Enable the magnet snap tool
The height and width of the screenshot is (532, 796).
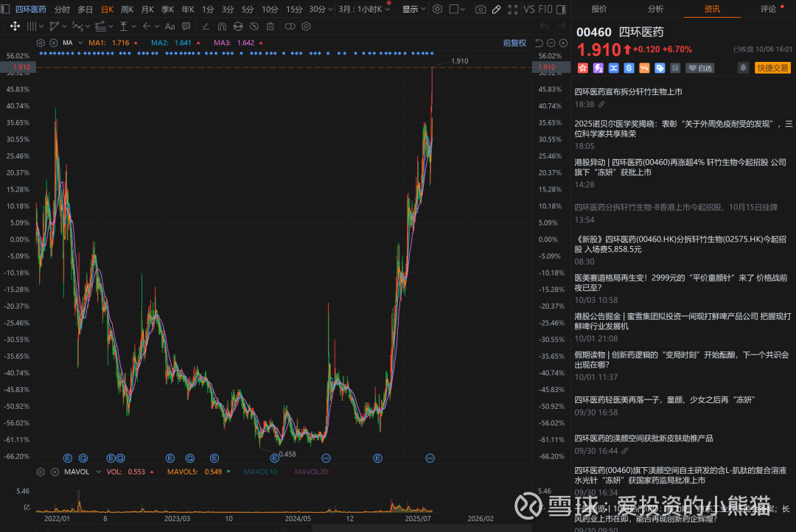(x=222, y=27)
